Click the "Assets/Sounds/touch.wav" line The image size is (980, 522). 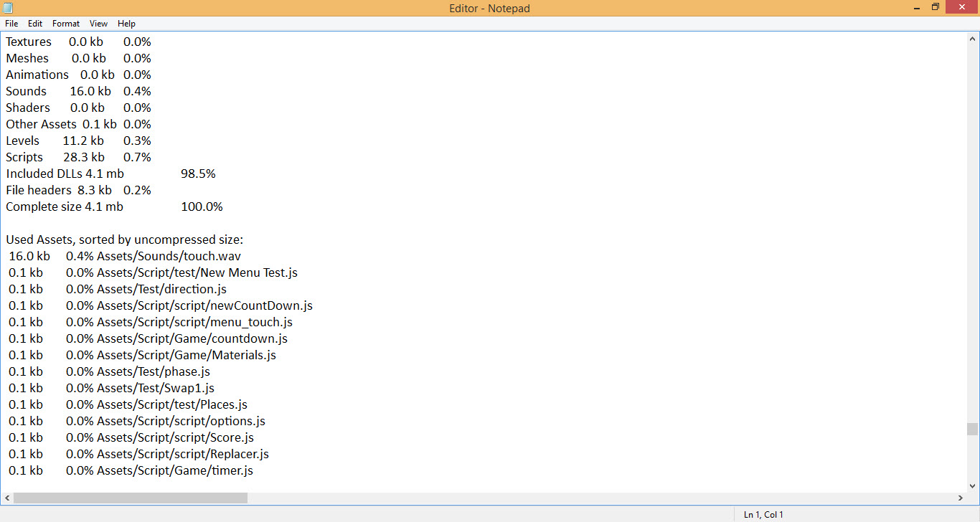point(125,256)
